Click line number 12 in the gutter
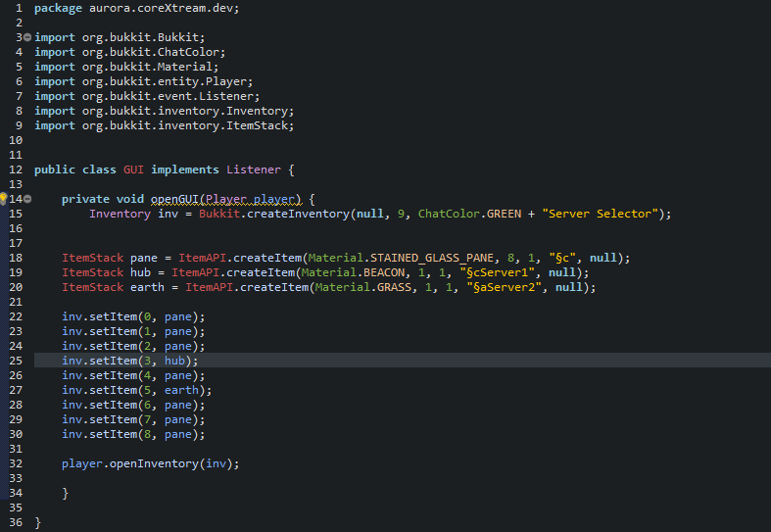The height and width of the screenshot is (532, 771). click(x=16, y=169)
